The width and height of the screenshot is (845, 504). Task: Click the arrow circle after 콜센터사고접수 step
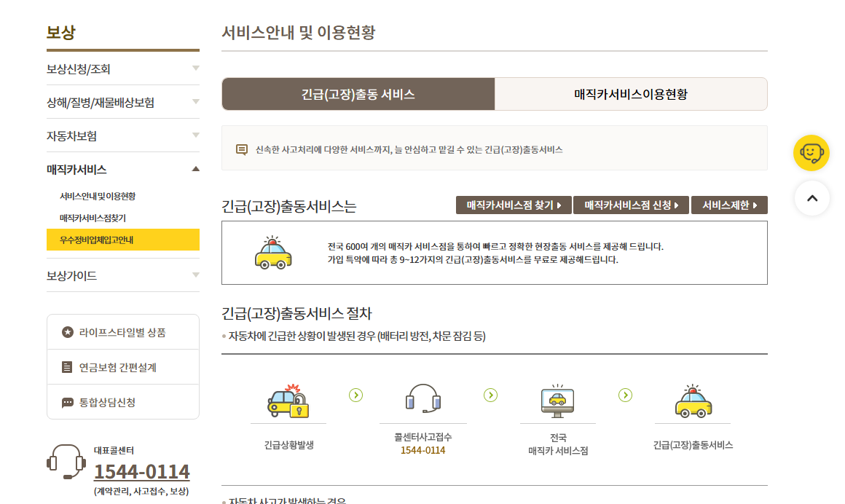490,395
